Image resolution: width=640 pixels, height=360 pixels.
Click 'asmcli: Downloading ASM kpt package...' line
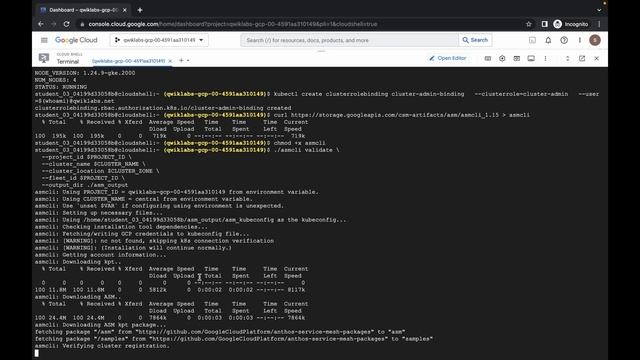100,325
